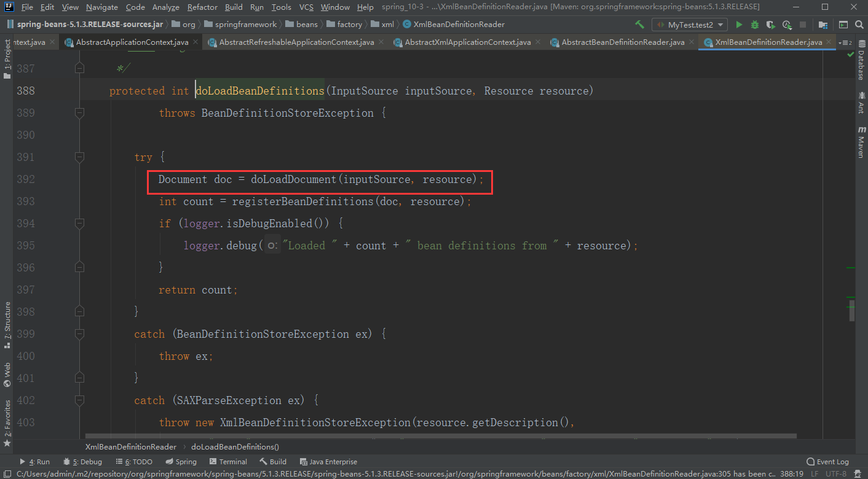Collapse the try block fold at line 391

(x=79, y=157)
